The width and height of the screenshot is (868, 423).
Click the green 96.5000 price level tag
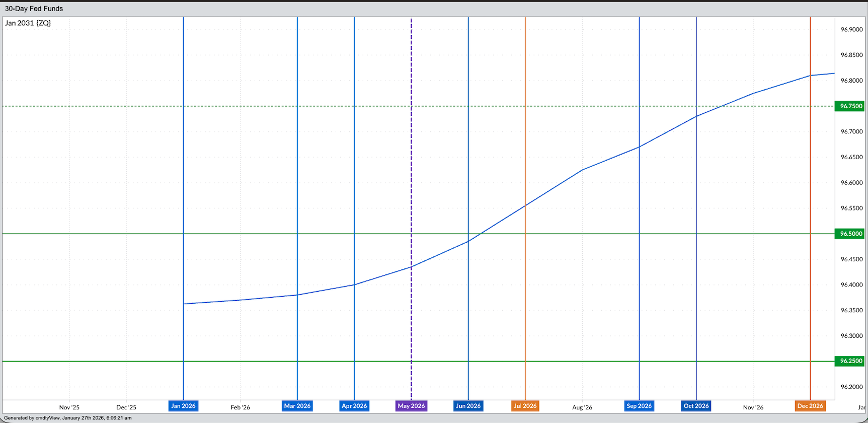851,234
